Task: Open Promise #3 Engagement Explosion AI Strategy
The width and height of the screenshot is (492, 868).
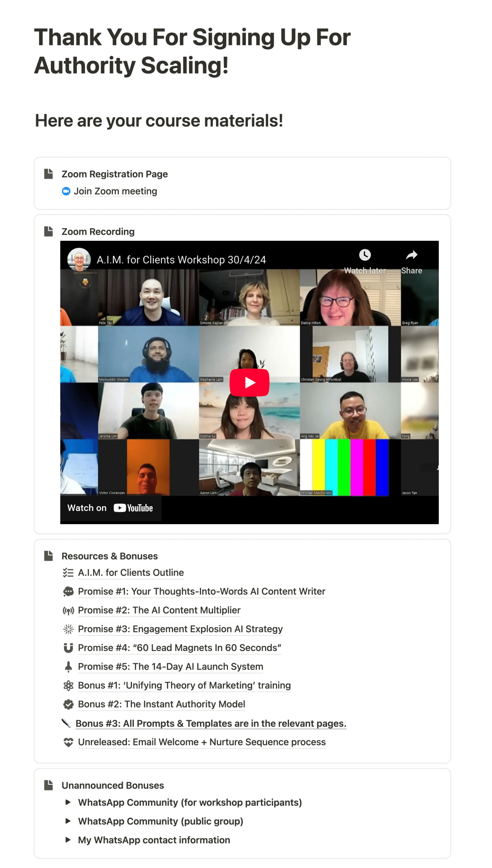Action: (x=180, y=629)
